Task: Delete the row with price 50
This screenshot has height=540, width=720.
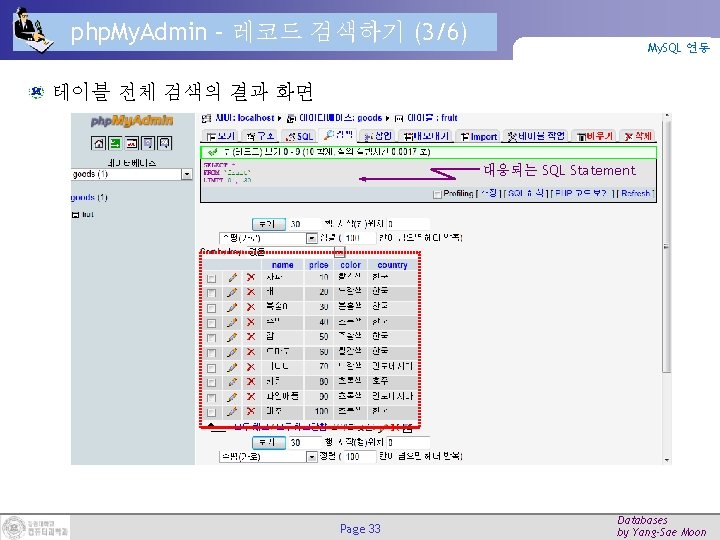Action: pos(250,337)
